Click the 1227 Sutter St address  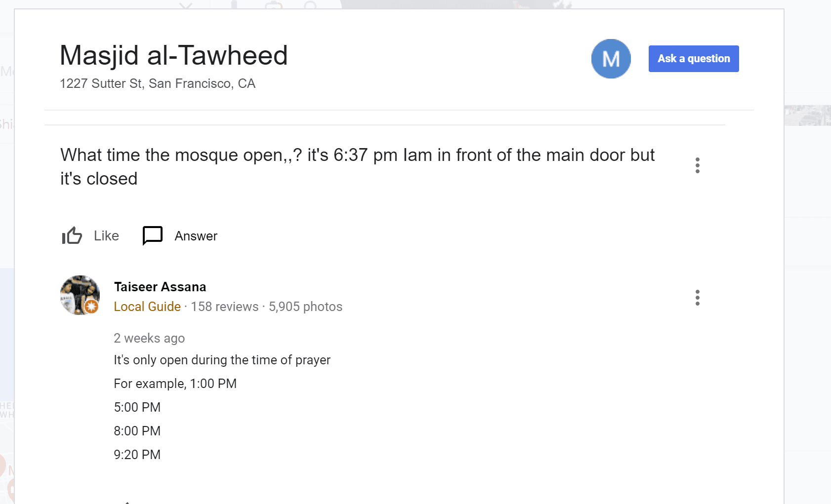(158, 83)
